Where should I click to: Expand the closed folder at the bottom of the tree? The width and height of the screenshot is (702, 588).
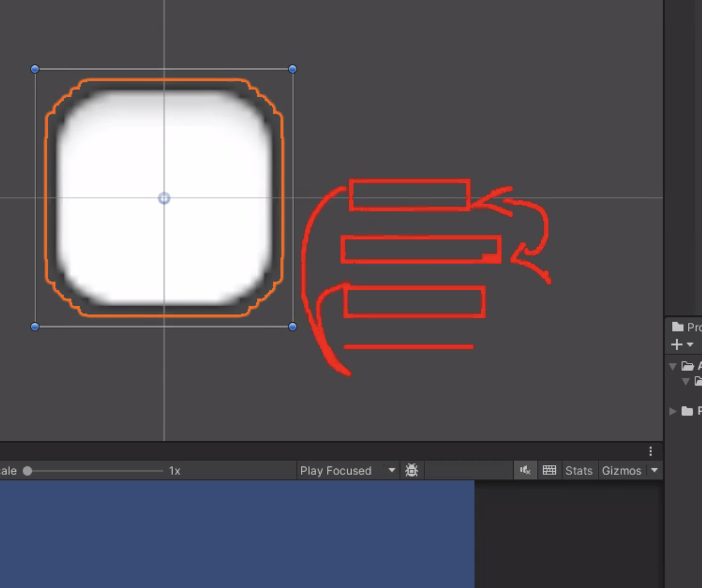[x=673, y=411]
